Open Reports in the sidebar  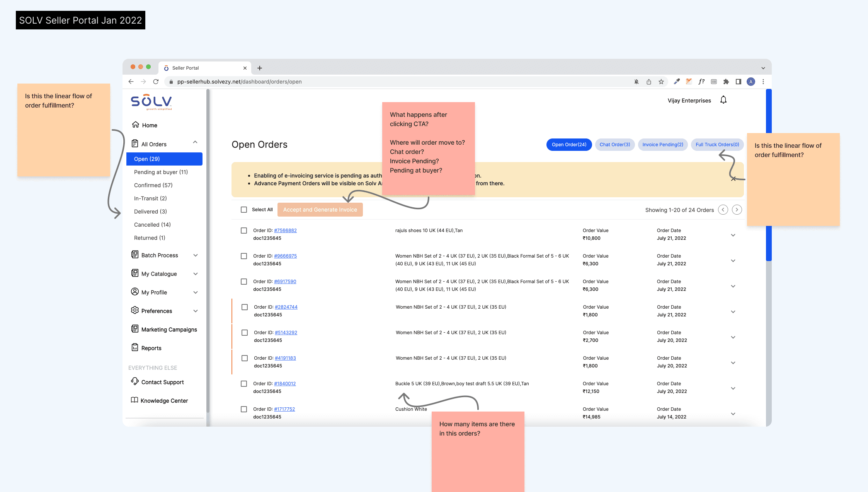coord(146,348)
